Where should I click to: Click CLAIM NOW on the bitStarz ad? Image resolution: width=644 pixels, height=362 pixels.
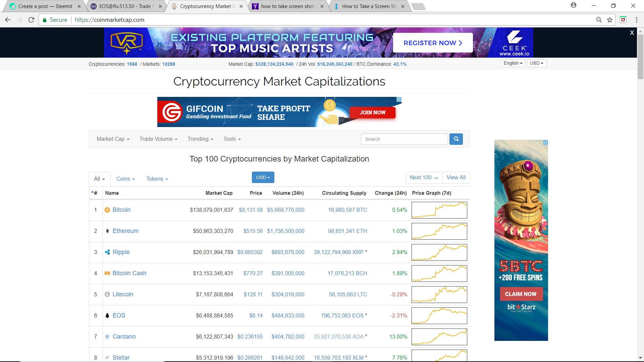click(x=521, y=294)
